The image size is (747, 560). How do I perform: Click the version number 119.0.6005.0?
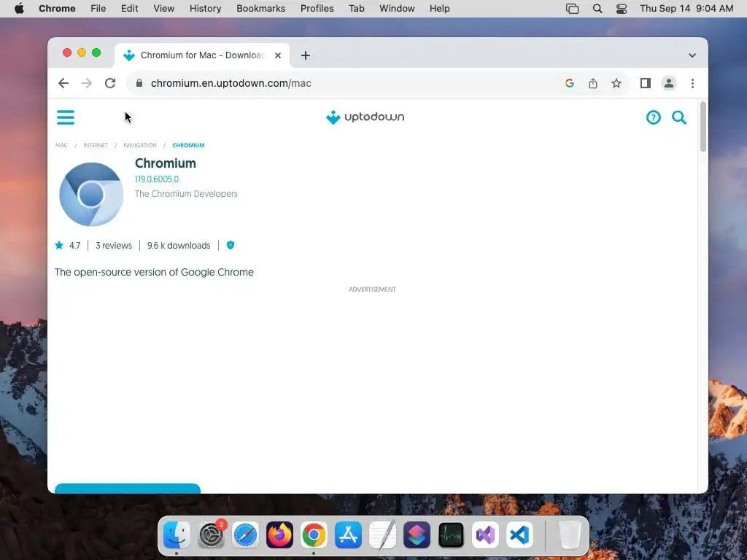(x=157, y=179)
